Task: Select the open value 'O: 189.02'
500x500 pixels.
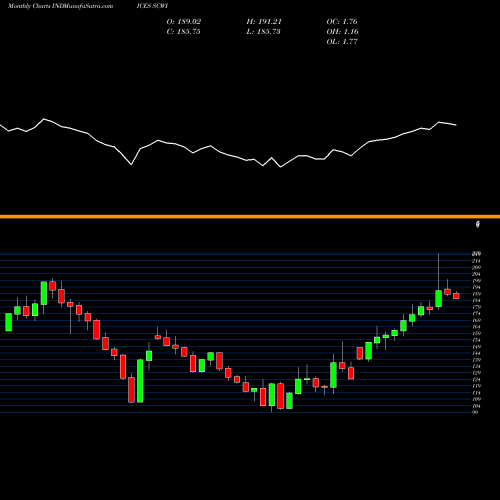Action: 184,22
